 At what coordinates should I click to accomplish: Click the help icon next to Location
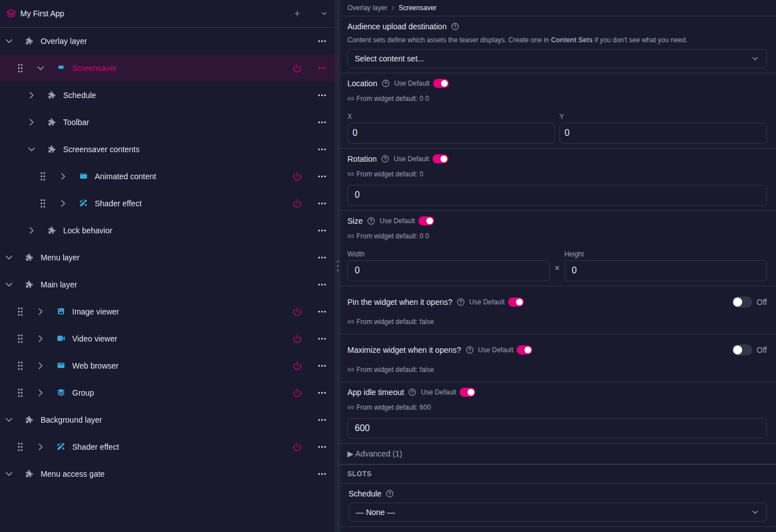[386, 83]
